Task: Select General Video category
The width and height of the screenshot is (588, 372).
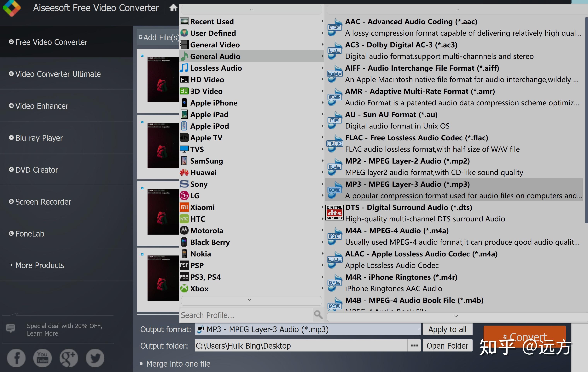Action: click(x=252, y=45)
